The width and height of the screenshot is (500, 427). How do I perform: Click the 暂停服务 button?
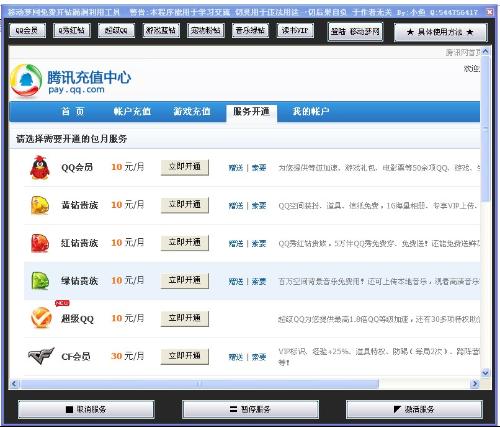click(250, 409)
